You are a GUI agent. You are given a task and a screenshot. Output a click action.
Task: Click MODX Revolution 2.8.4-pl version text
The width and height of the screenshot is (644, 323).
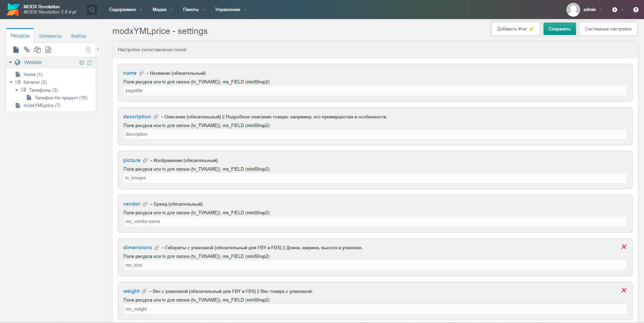tap(50, 12)
